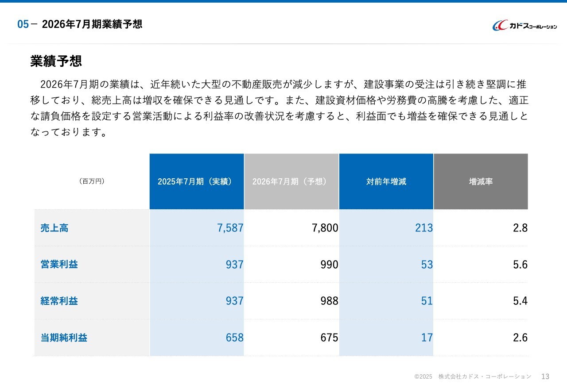The image size is (567, 392).
Task: Click the 990 operating profit forecast
Action: pyautogui.click(x=330, y=265)
